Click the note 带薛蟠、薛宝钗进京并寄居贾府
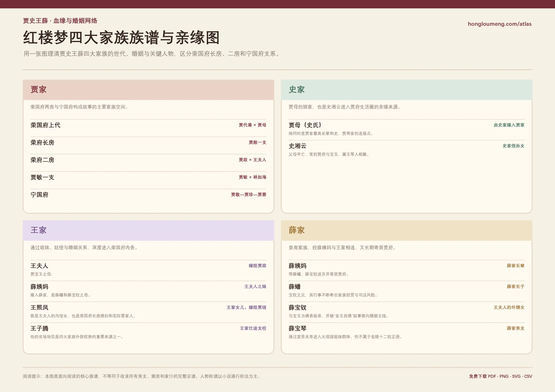555x392 pixels. point(319,274)
